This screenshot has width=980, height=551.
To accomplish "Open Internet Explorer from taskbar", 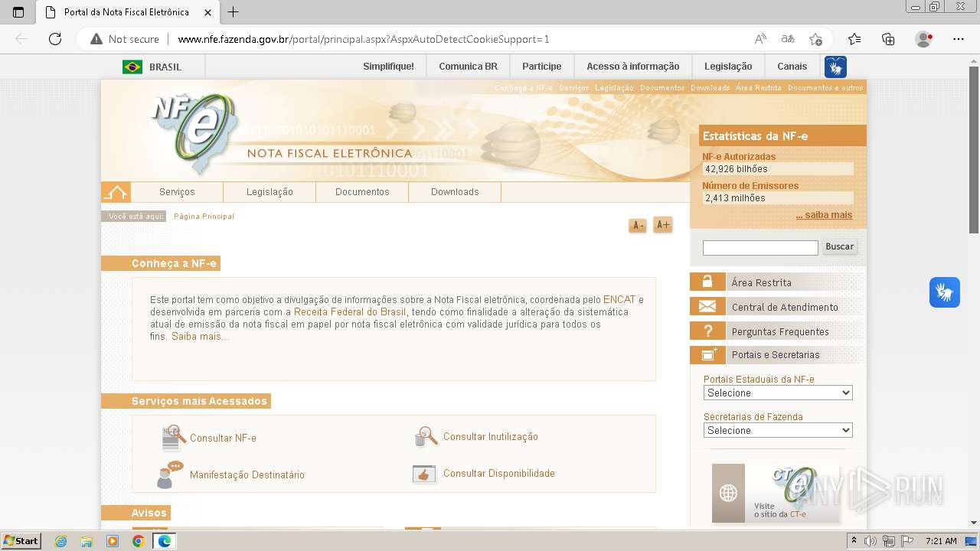I will [x=61, y=541].
